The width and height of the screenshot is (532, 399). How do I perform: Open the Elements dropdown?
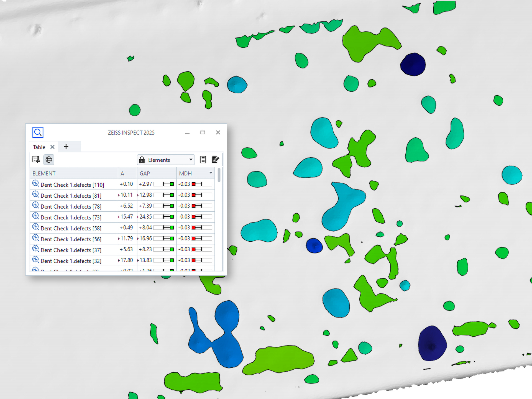click(190, 160)
